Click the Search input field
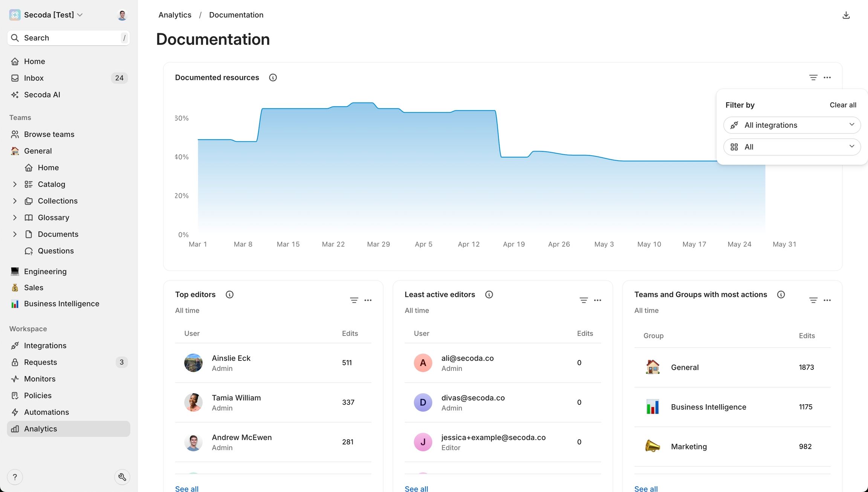This screenshot has width=868, height=492. click(69, 38)
